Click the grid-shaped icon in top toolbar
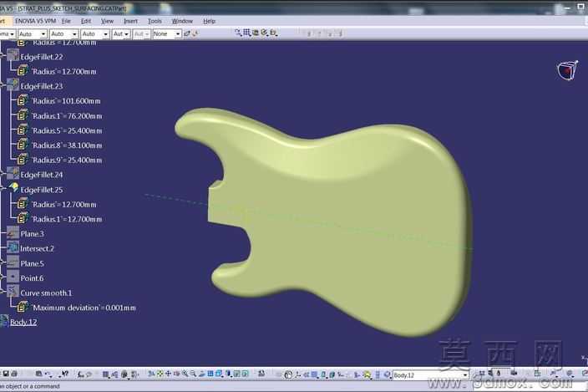This screenshot has height=392, width=588. click(x=246, y=33)
